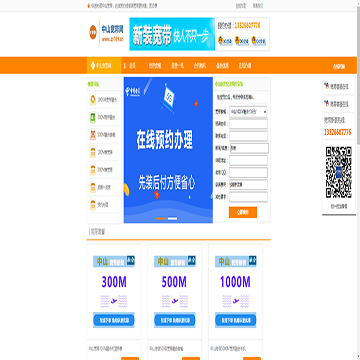Open the broadband package dropdown in booking form

[x=248, y=112]
